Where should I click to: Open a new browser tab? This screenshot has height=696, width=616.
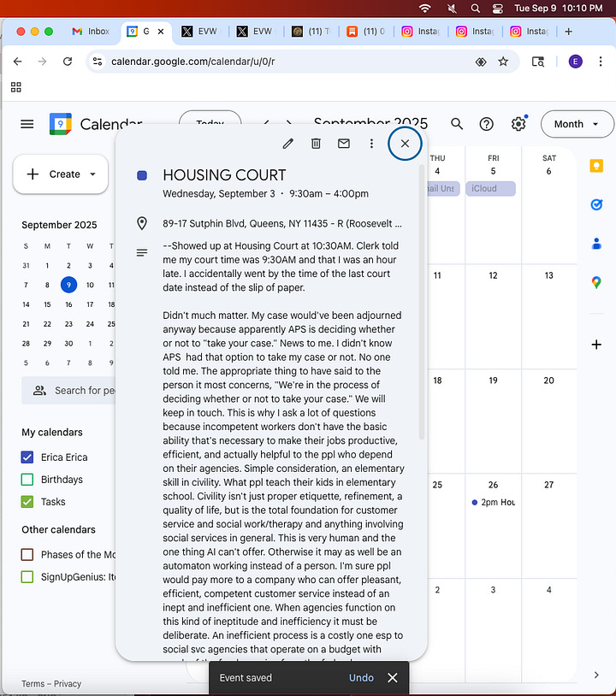click(x=568, y=32)
